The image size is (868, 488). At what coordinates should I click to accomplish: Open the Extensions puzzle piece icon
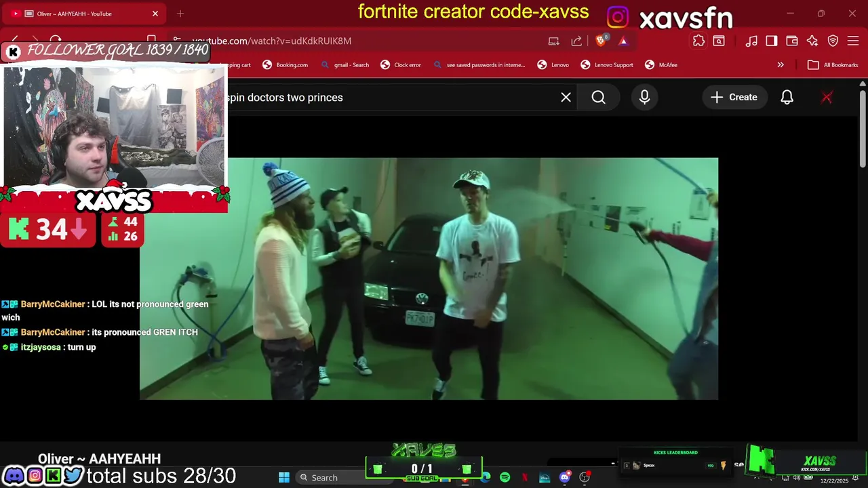point(698,41)
